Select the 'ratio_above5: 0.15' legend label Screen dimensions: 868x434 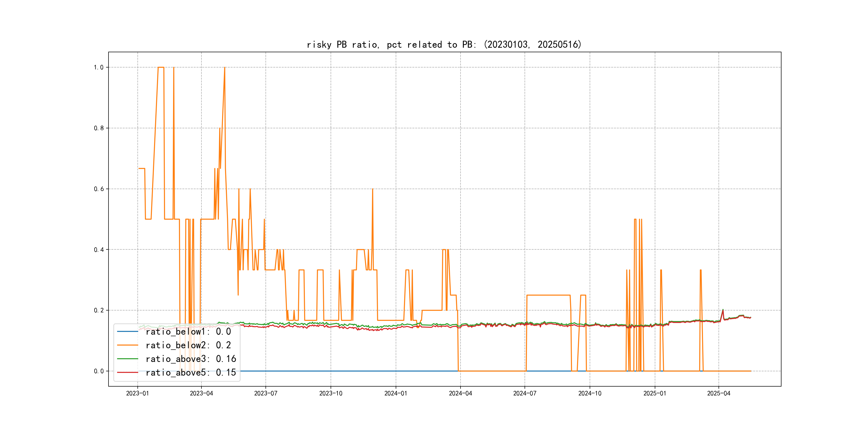(191, 372)
